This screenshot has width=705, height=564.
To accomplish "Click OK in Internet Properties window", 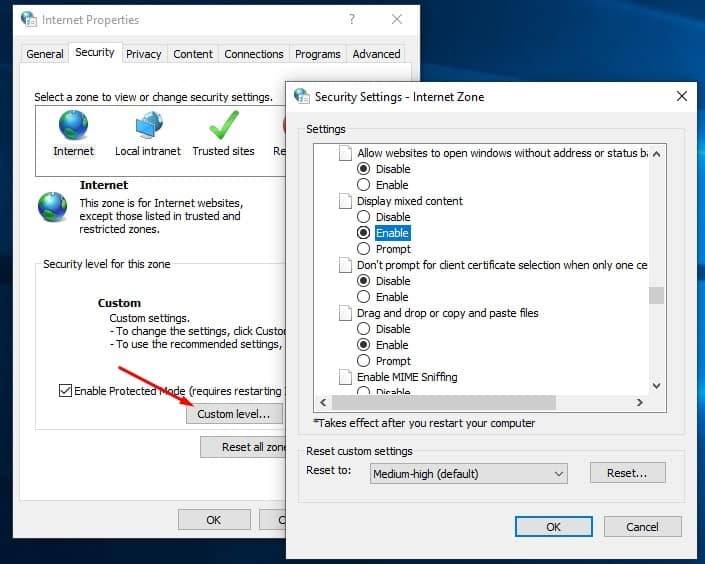I will coord(214,520).
